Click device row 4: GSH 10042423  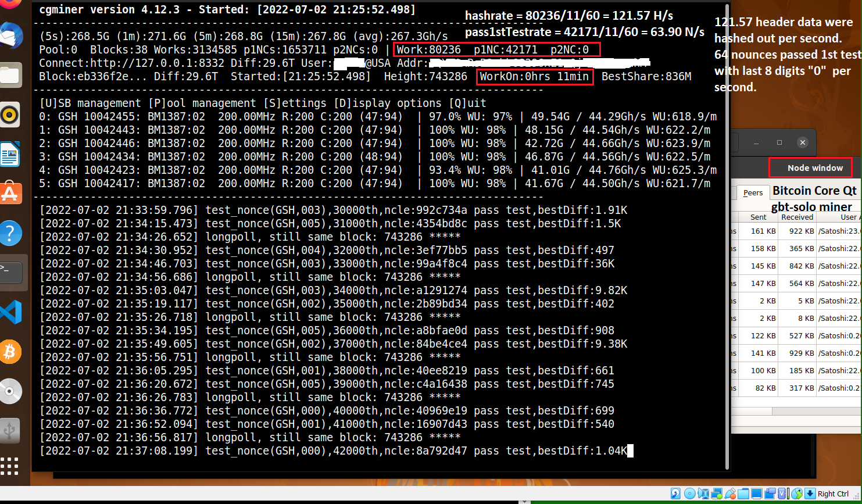click(378, 170)
